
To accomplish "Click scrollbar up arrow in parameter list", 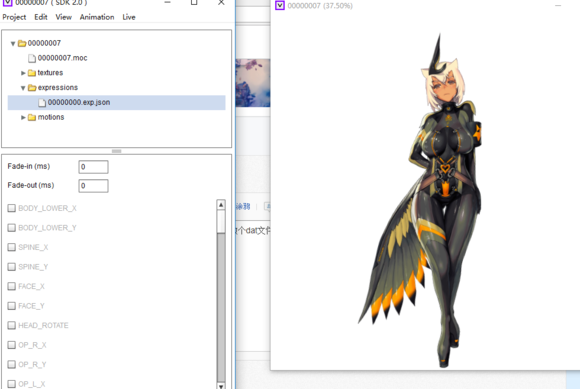I will click(x=221, y=205).
